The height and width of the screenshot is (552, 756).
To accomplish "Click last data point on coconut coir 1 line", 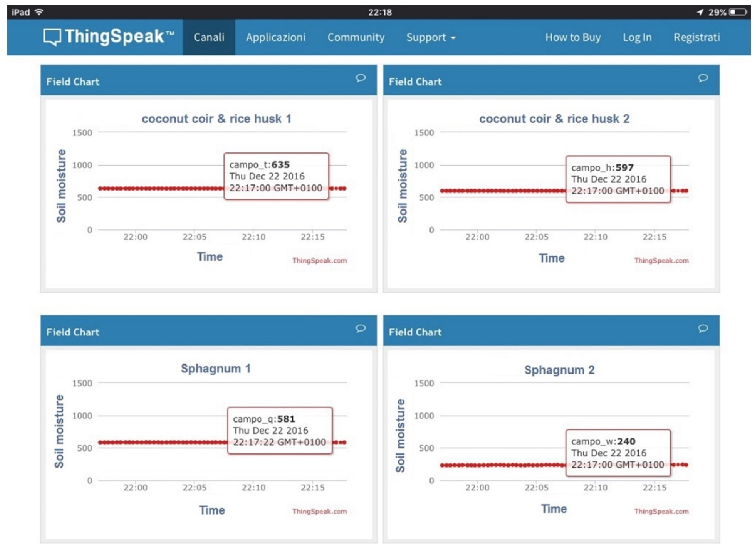I will coord(344,189).
